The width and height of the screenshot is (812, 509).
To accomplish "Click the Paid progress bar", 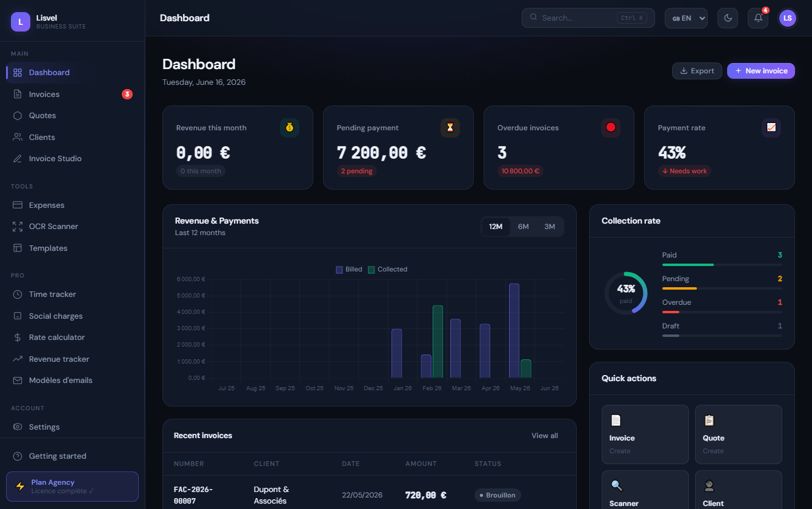I will pos(722,265).
